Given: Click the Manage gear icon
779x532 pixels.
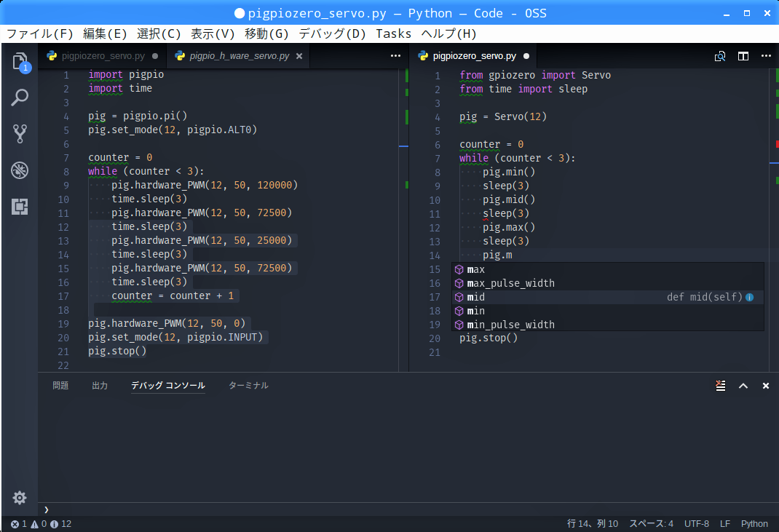Looking at the screenshot, I should pyautogui.click(x=20, y=498).
